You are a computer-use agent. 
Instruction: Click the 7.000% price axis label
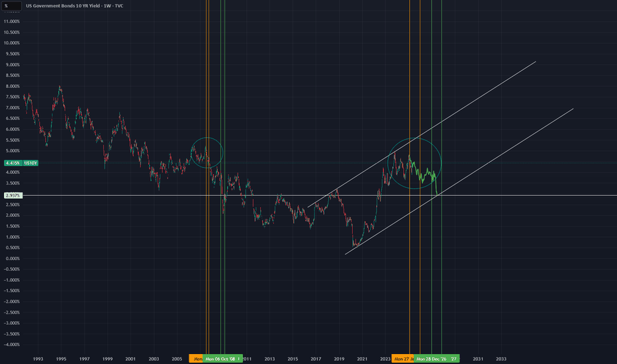pos(12,108)
